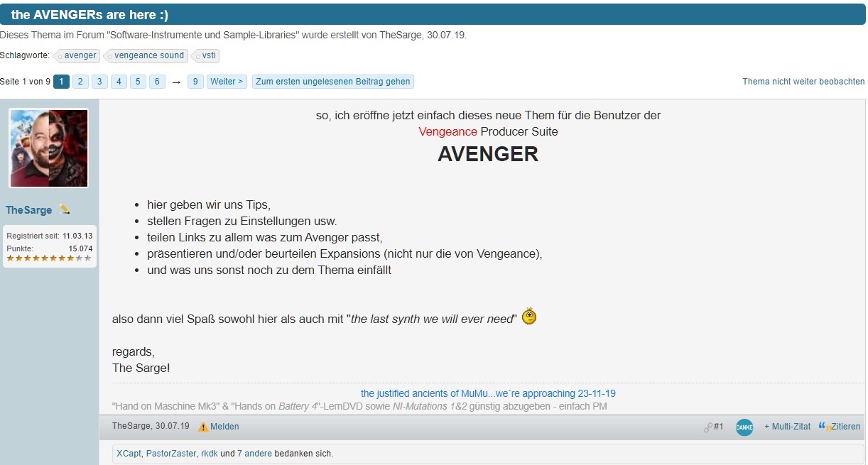Open the TheSarge username profile link
This screenshot has height=465, width=868.
tap(28, 210)
